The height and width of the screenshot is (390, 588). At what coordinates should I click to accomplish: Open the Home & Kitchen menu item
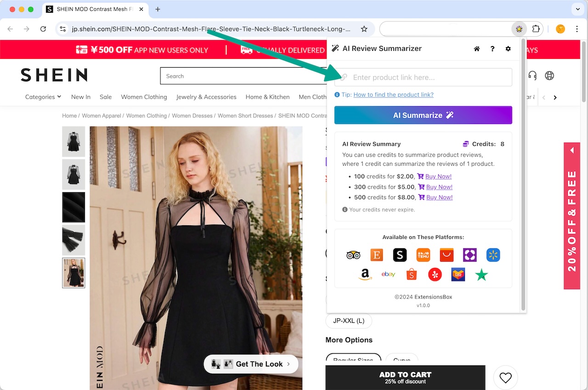[x=267, y=97]
